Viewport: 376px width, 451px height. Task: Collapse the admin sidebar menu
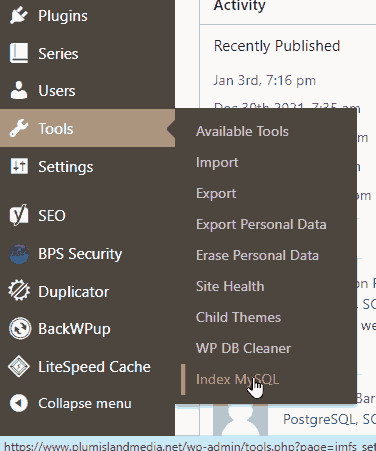tap(85, 403)
